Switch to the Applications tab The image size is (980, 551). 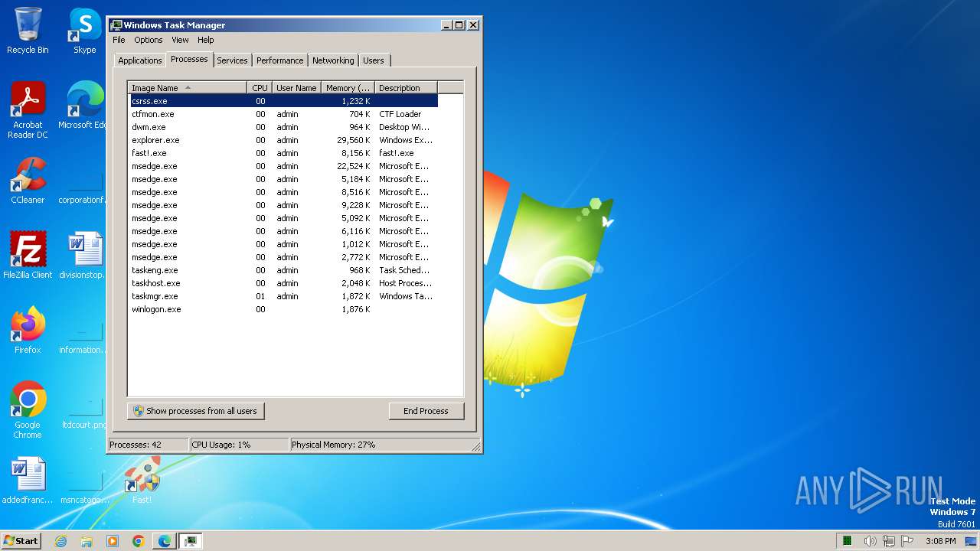tap(140, 60)
